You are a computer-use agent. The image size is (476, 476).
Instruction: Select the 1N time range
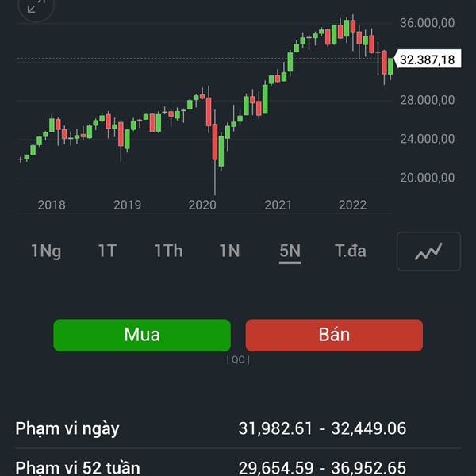tap(229, 251)
